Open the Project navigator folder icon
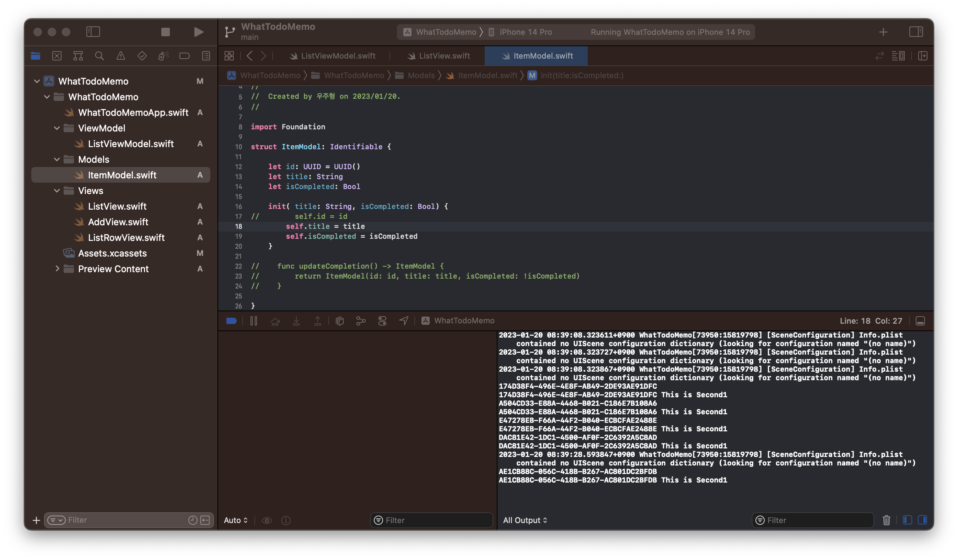958x560 pixels. pos(36,56)
